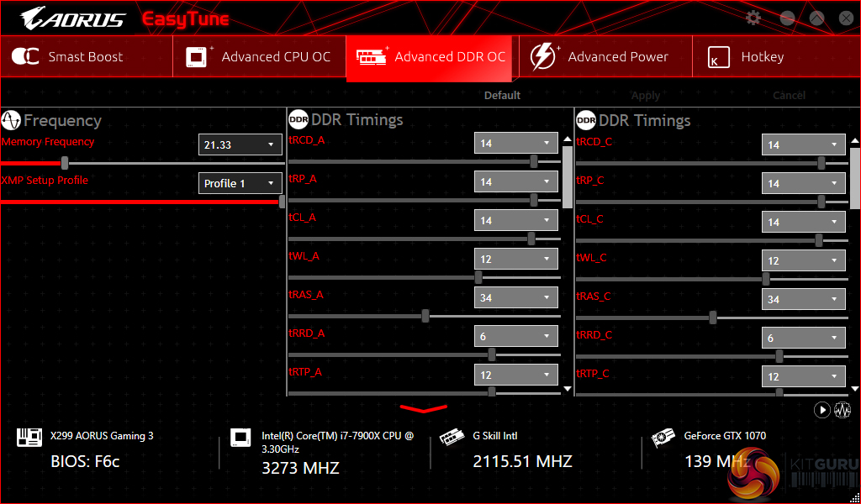Open the Advanced Power tab
This screenshot has width=861, height=504.
click(x=605, y=56)
